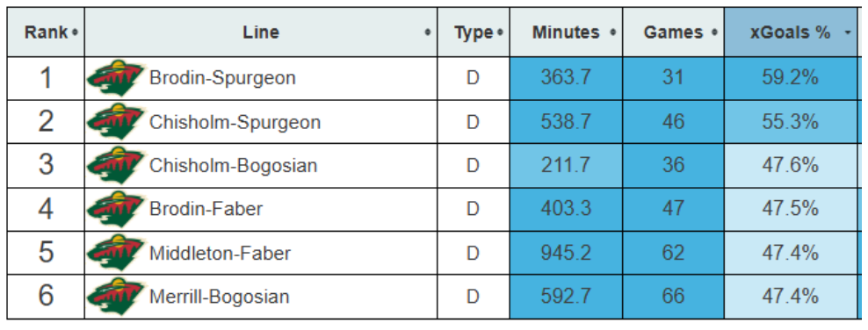Toggle sort on xGoals % header
Screen dimensions: 868x330
pyautogui.click(x=791, y=32)
